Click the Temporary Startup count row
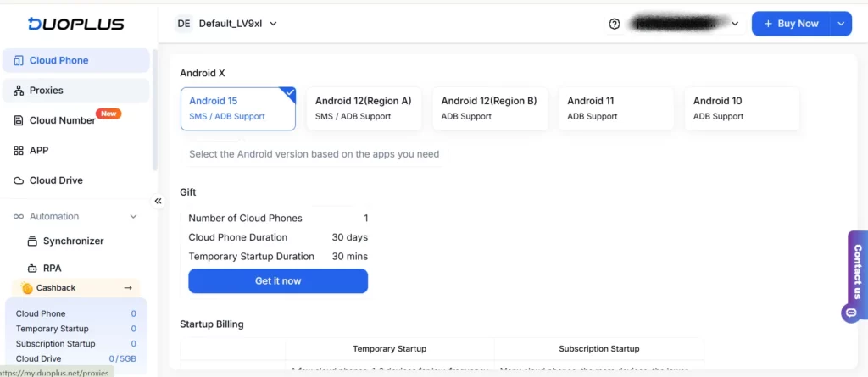The height and width of the screenshot is (377, 868). point(75,329)
